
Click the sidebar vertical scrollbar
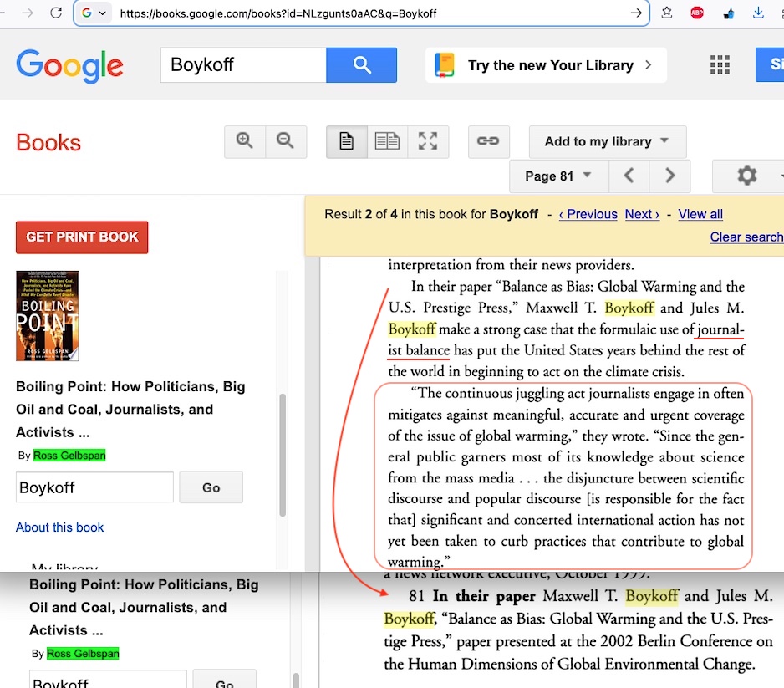click(x=283, y=451)
